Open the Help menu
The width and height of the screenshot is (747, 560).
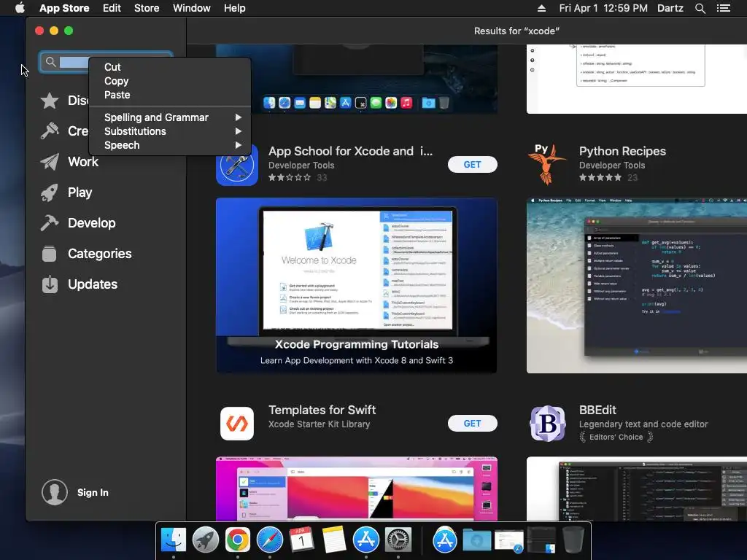235,8
